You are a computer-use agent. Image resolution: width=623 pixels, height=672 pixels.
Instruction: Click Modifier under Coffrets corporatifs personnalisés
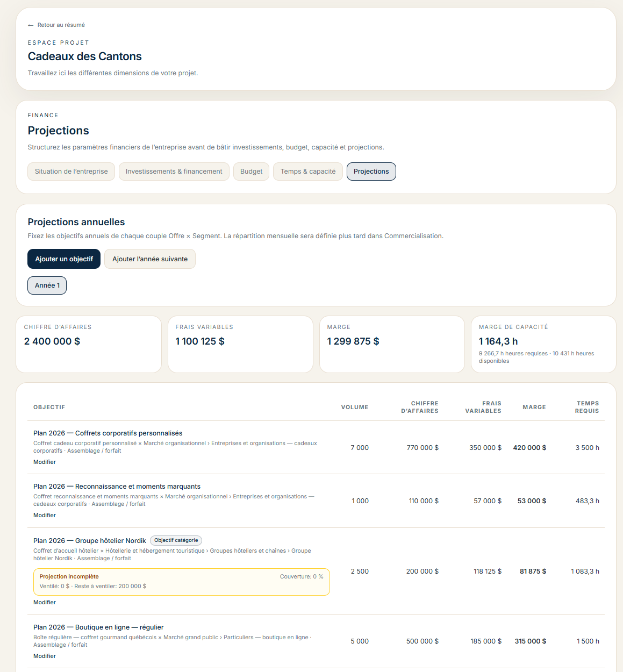45,462
